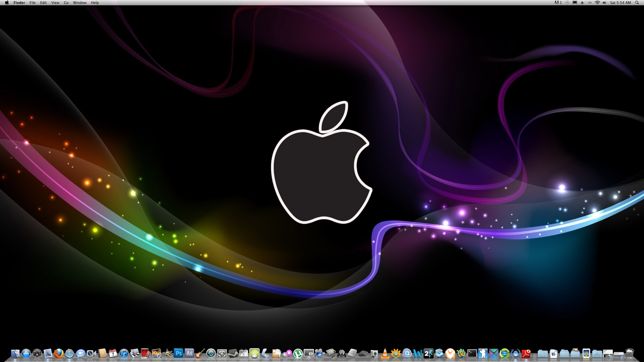This screenshot has width=644, height=362.
Task: Open Microsoft Word (W) in dock
Action: click(x=418, y=353)
